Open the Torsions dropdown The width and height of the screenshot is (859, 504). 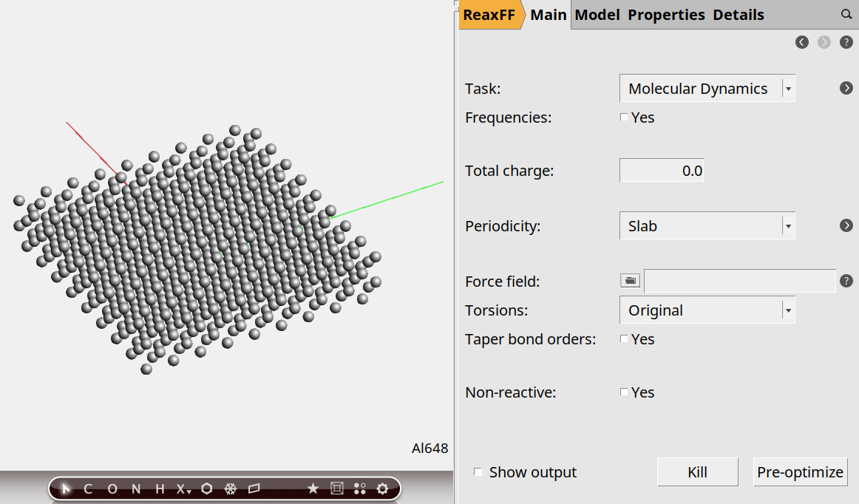[x=707, y=310]
